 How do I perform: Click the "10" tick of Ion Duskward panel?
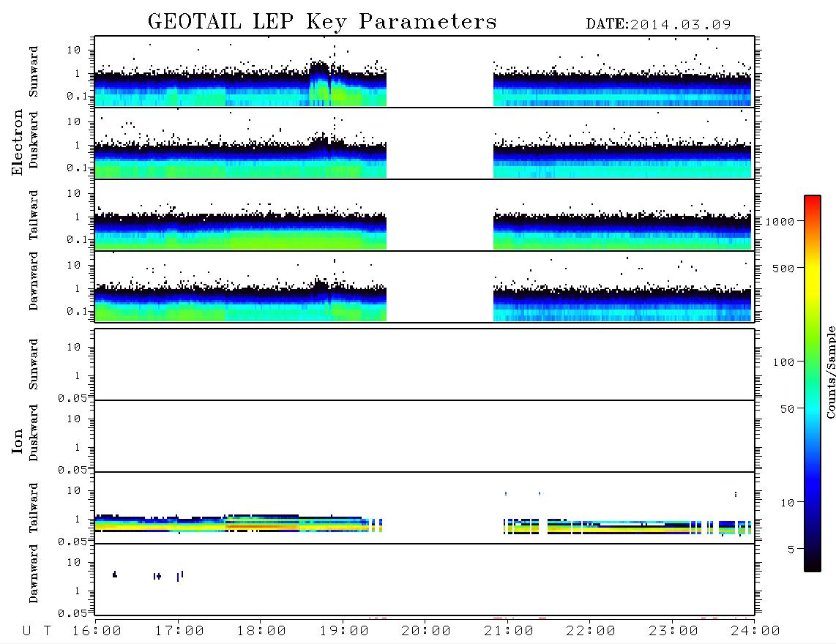coord(74,419)
